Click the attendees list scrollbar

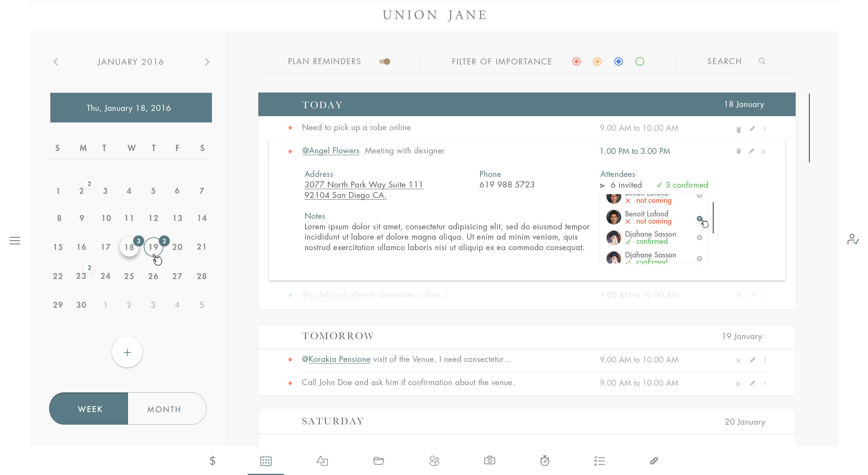coord(713,217)
